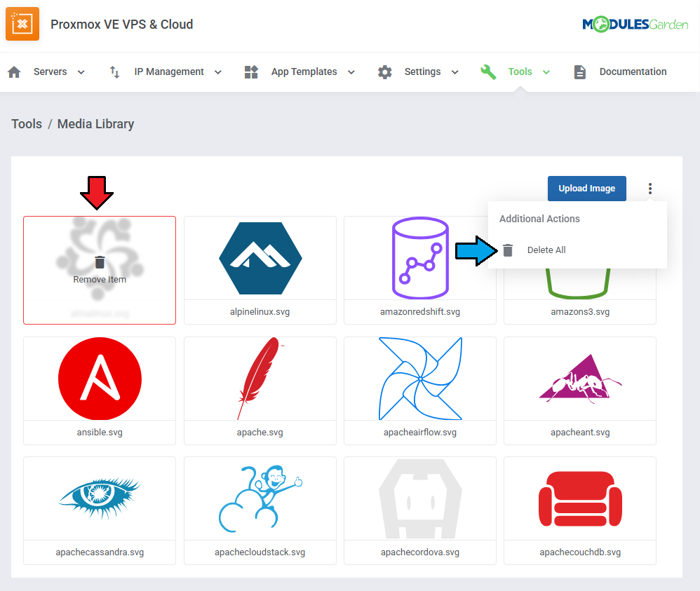Select the apachecordova.svg image

tap(420, 498)
